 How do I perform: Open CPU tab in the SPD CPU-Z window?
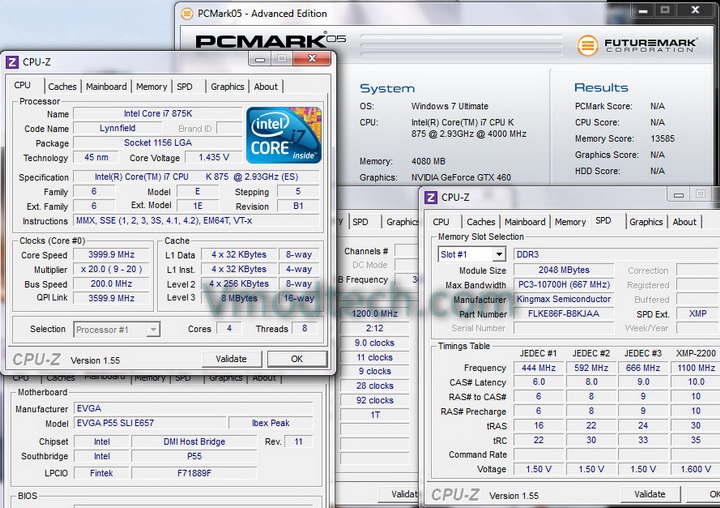[441, 222]
